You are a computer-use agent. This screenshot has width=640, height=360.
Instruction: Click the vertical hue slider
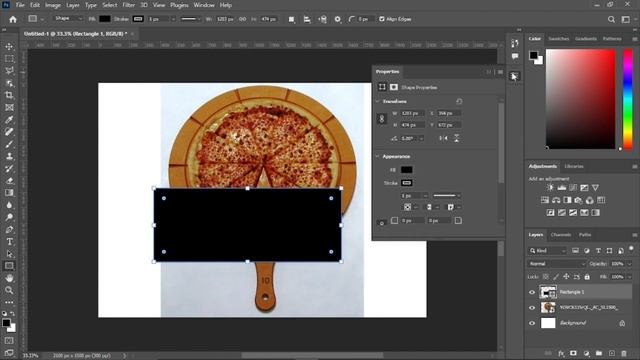[628, 99]
